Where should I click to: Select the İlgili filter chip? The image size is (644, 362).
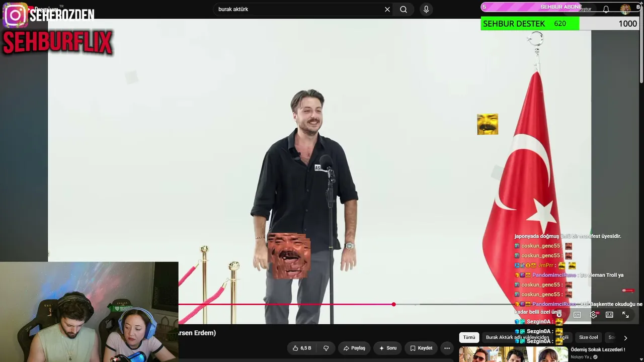click(563, 337)
